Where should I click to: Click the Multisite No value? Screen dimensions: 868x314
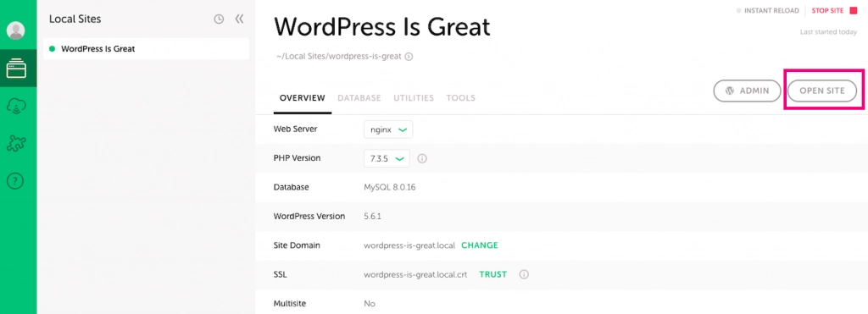point(370,304)
